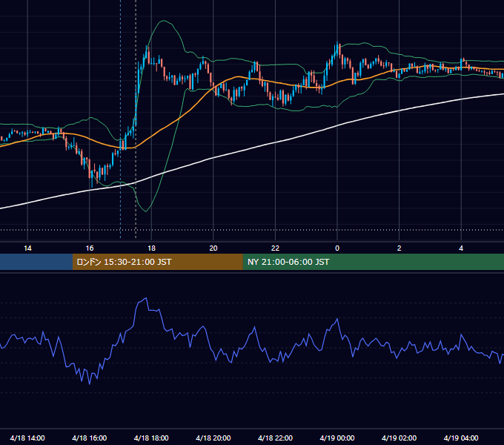Viewport: 504px width, 445px height.
Task: Click the hour label 14 on the price chart axis
Action: click(x=27, y=248)
